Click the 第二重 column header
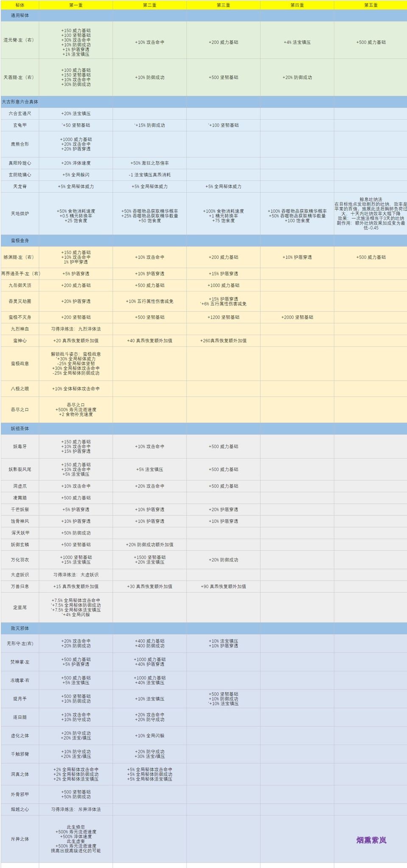 click(x=150, y=5)
